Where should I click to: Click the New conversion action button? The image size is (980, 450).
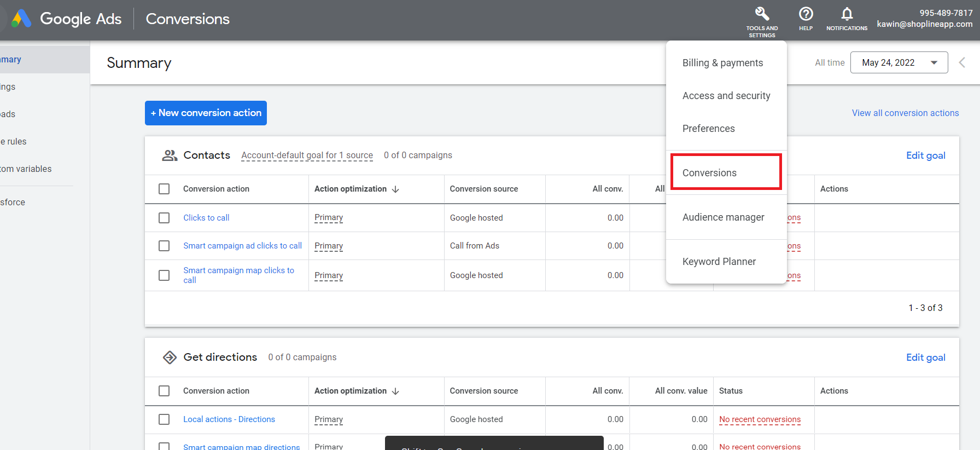(206, 113)
